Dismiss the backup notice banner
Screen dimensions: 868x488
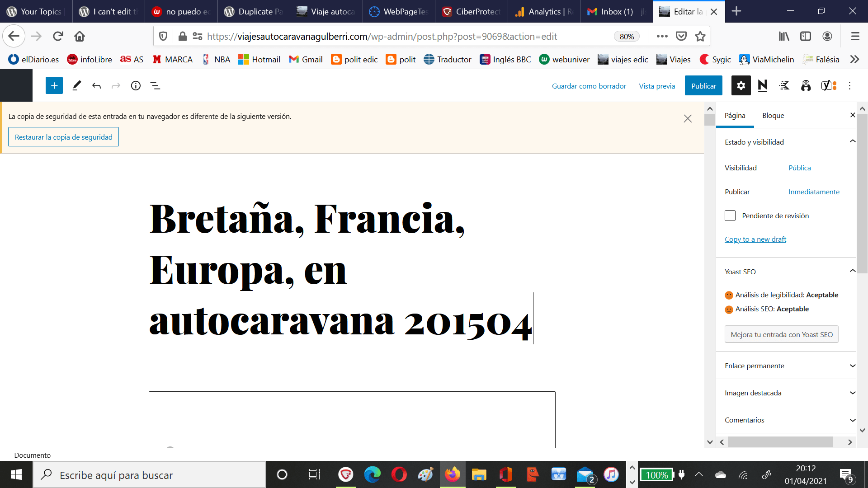pyautogui.click(x=688, y=118)
